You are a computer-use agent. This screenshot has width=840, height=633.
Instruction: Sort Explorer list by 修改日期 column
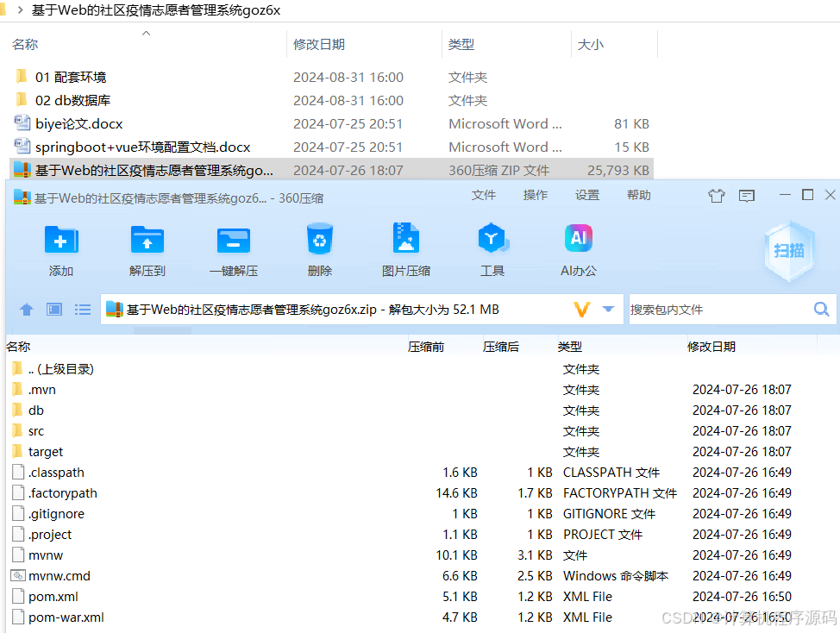[x=319, y=45]
